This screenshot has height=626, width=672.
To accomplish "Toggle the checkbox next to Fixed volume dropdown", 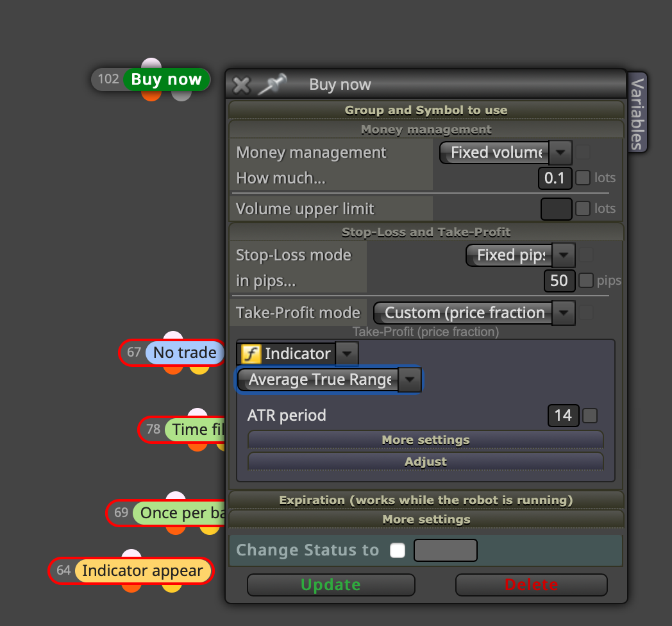I will [583, 152].
